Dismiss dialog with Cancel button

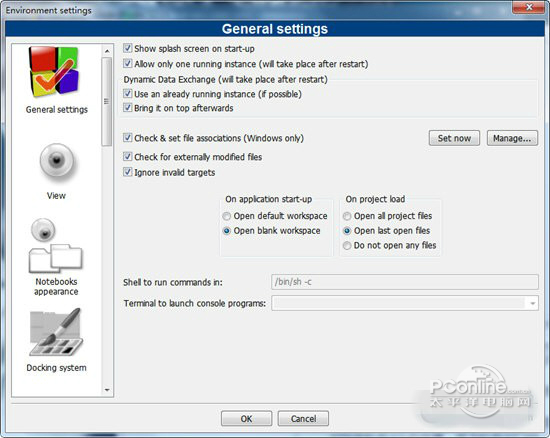point(303,419)
